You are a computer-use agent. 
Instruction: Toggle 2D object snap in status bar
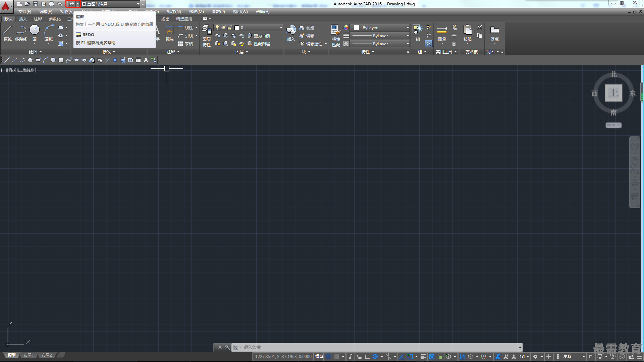coord(410,357)
